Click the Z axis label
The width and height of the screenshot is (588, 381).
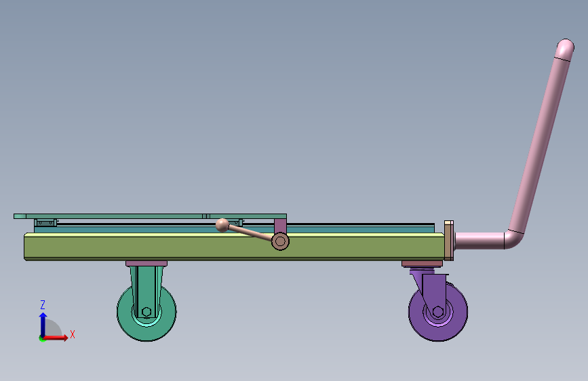pos(43,304)
